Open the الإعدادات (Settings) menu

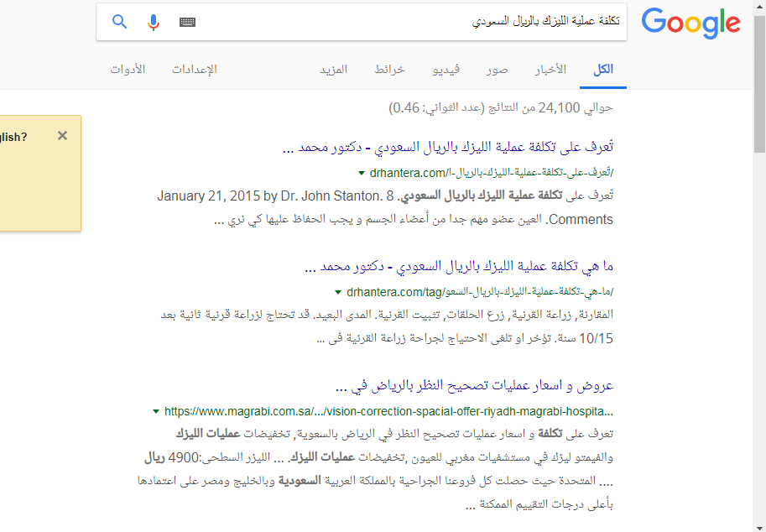(195, 70)
